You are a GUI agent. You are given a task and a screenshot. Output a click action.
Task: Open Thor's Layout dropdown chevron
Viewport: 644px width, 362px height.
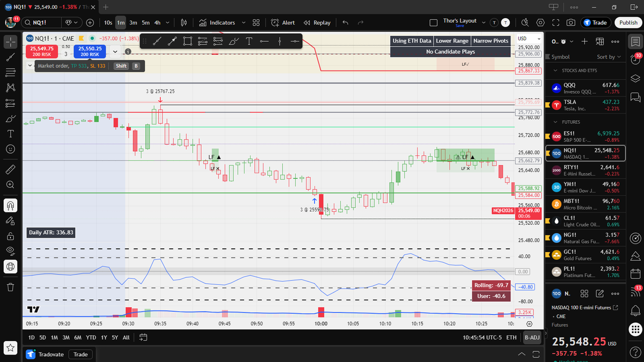483,23
